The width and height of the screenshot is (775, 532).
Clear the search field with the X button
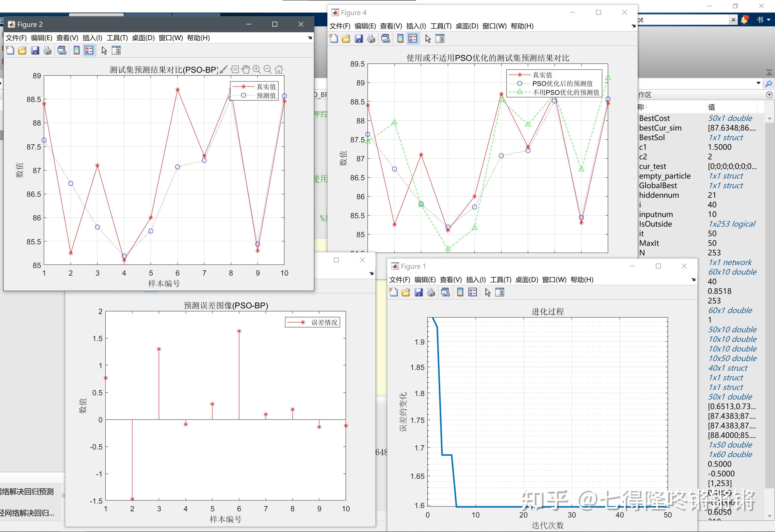[734, 19]
